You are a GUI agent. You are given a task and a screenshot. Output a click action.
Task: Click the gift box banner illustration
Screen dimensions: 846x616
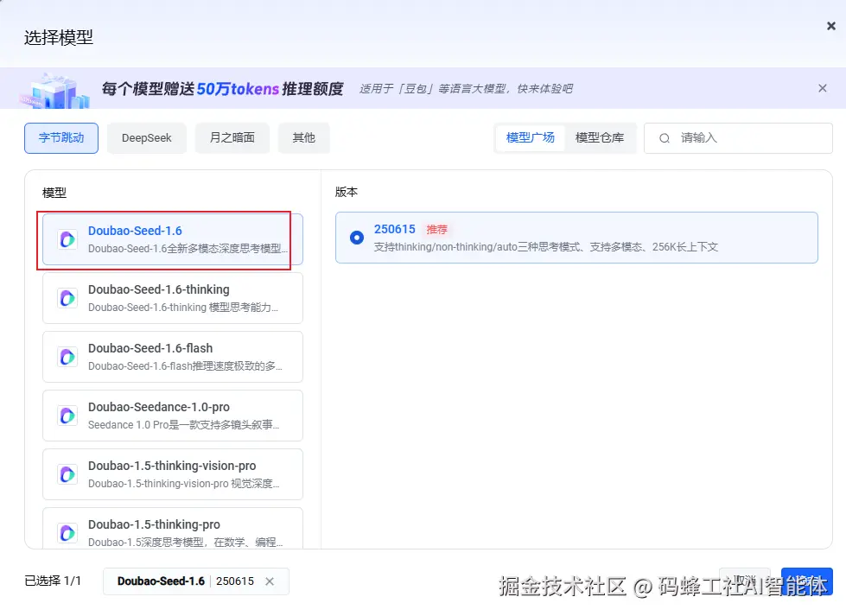tap(56, 90)
